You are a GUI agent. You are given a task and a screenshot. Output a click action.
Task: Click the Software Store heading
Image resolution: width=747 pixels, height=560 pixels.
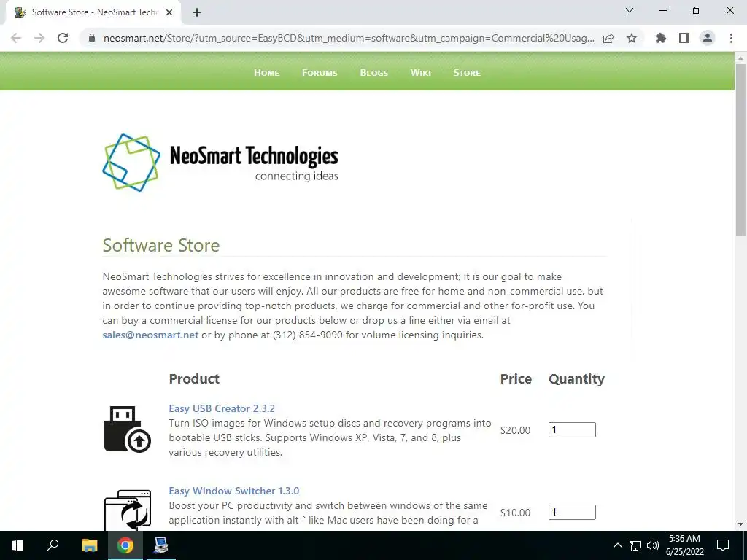click(x=161, y=245)
